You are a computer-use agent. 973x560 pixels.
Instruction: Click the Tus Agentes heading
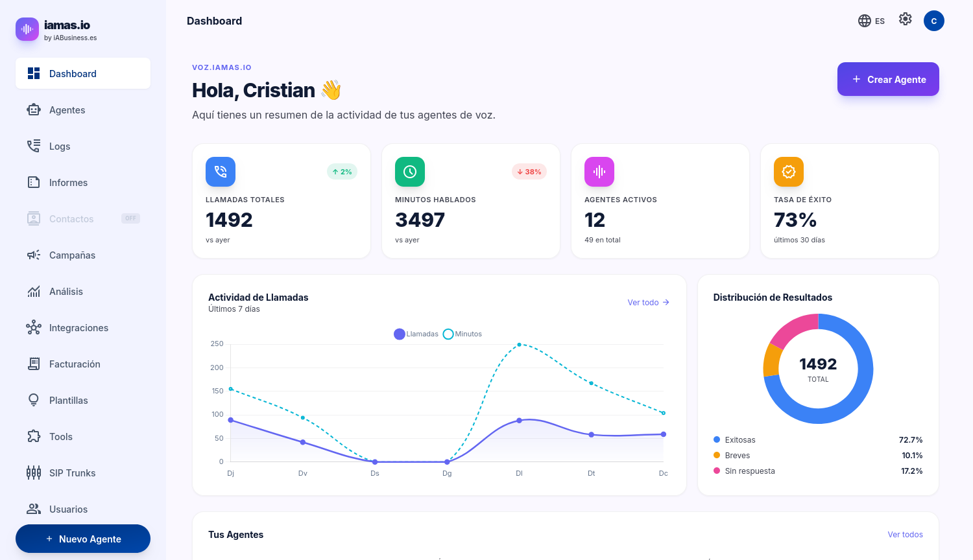[x=236, y=535]
